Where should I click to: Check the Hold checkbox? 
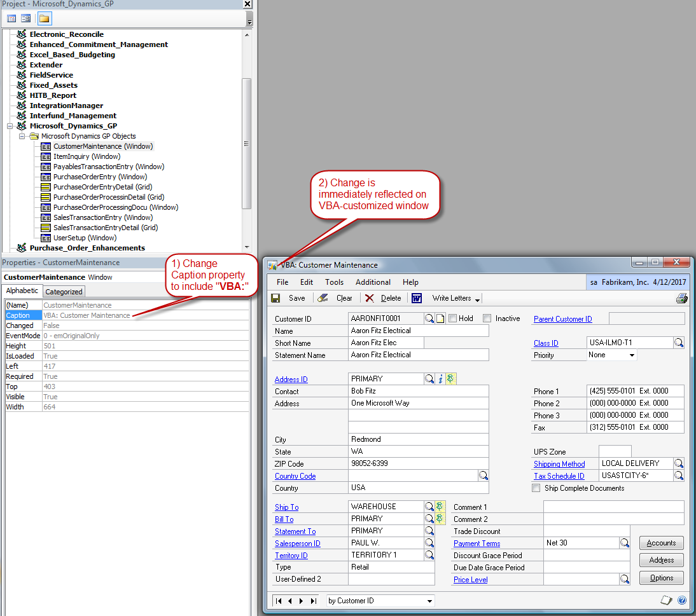(453, 318)
